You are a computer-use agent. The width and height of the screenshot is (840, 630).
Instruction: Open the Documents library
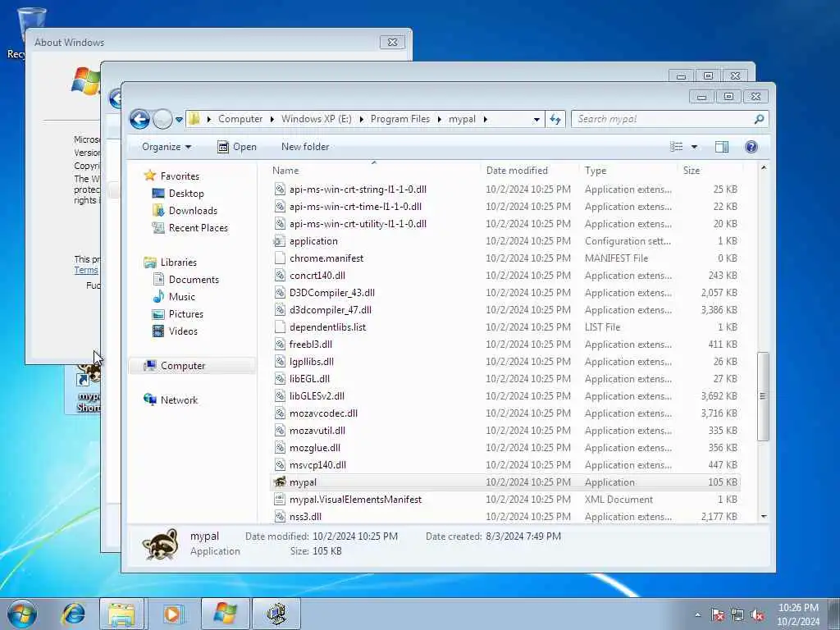click(194, 280)
